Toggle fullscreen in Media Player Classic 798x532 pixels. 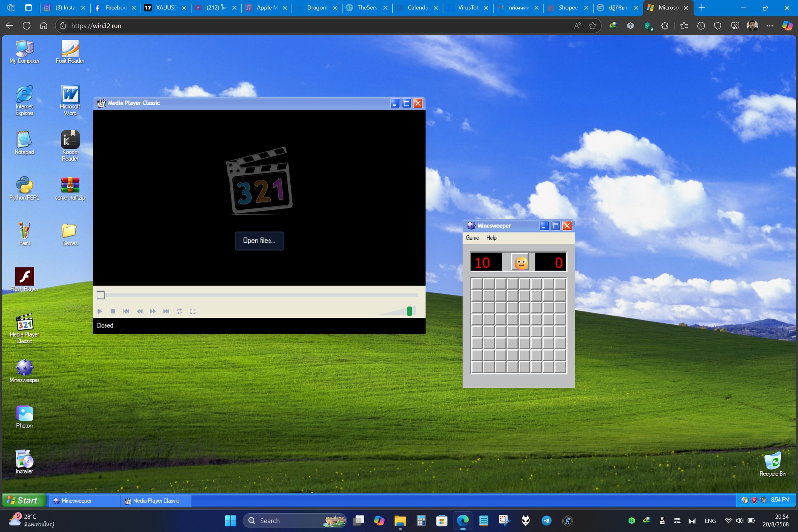coord(193,311)
